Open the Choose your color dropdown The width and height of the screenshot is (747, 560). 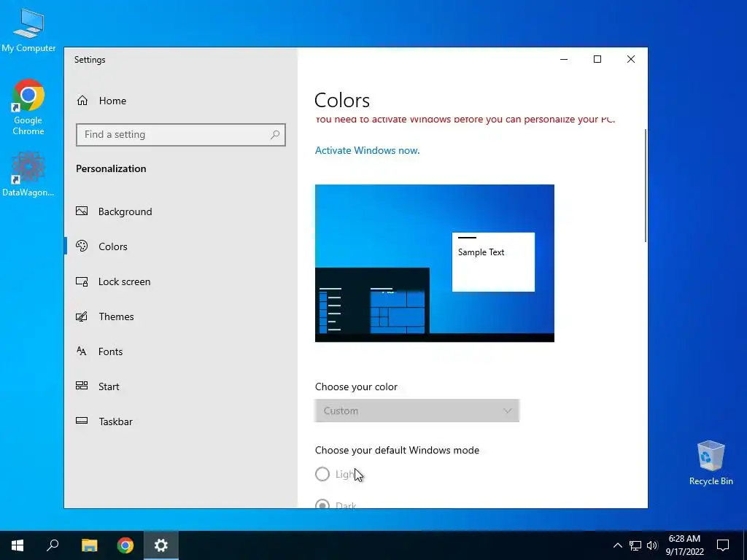(x=417, y=411)
